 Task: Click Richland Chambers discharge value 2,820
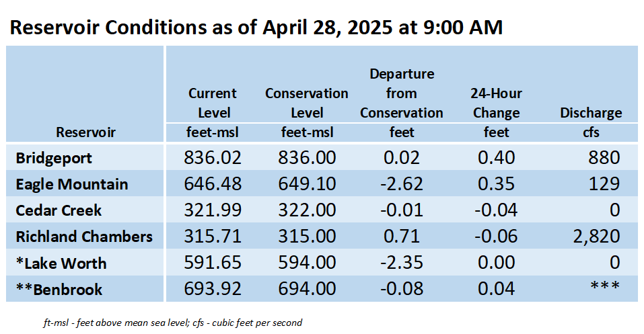pyautogui.click(x=596, y=237)
